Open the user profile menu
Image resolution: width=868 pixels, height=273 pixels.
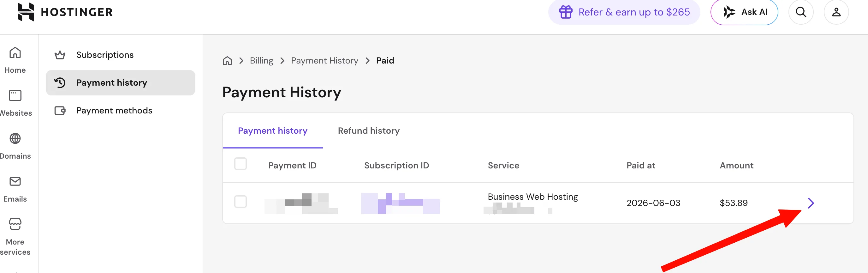[x=836, y=12]
